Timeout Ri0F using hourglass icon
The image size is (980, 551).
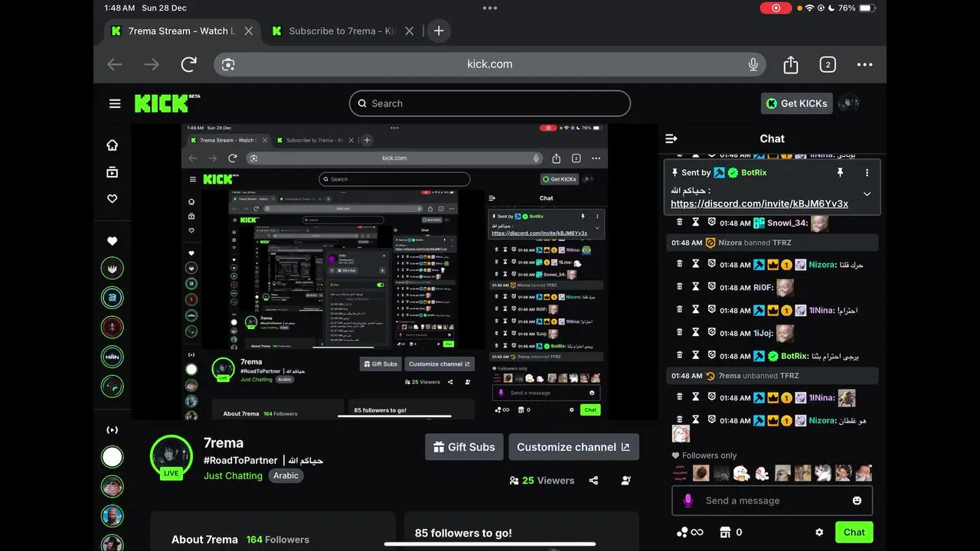coord(696,287)
